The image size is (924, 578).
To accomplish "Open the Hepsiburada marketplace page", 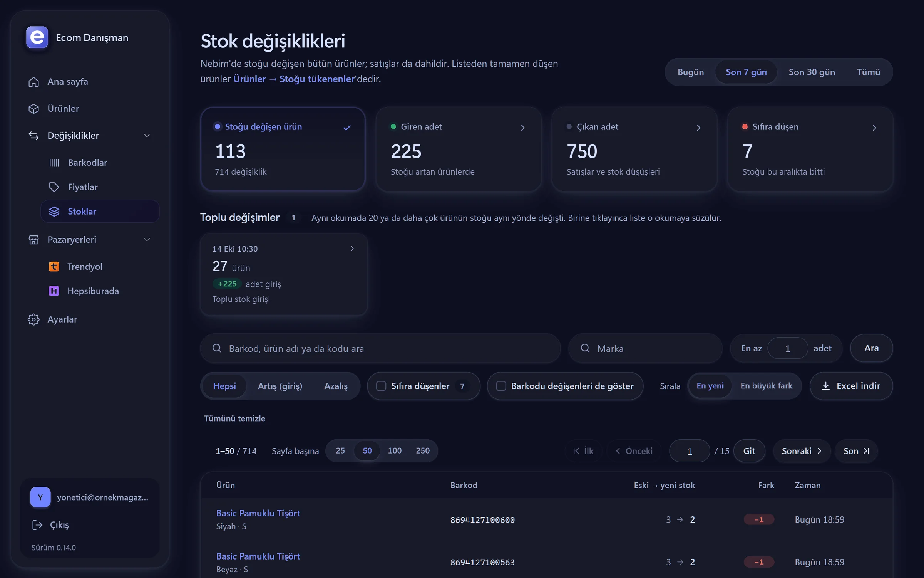I will tap(100, 291).
